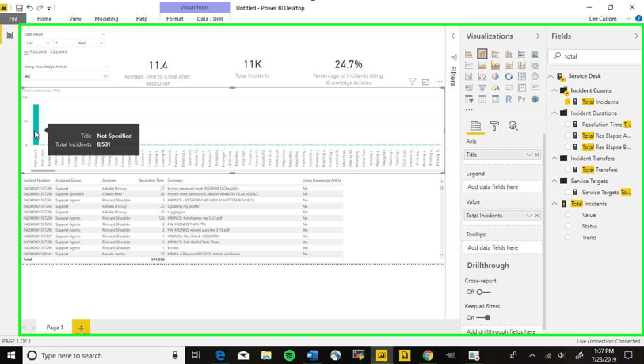Click the Fields search box containing 'total'
Viewport: 644px width, 364px height.
[x=595, y=56]
